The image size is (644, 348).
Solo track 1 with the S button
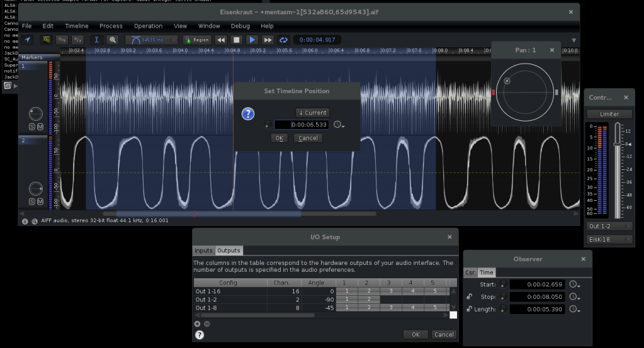[x=32, y=127]
